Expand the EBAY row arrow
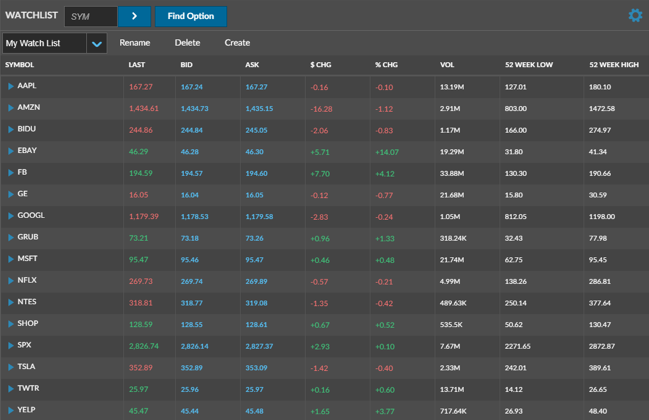This screenshot has width=649, height=420. pyautogui.click(x=11, y=151)
